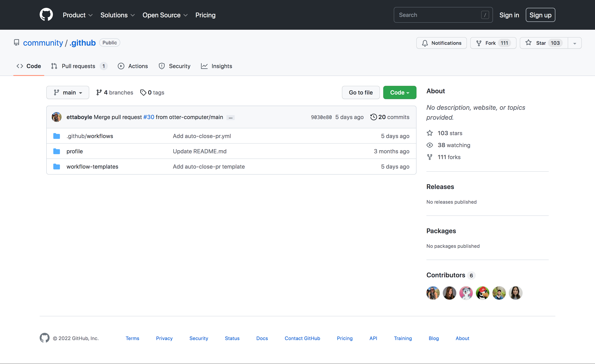Open the Training footer link
Image resolution: width=595 pixels, height=364 pixels.
403,338
